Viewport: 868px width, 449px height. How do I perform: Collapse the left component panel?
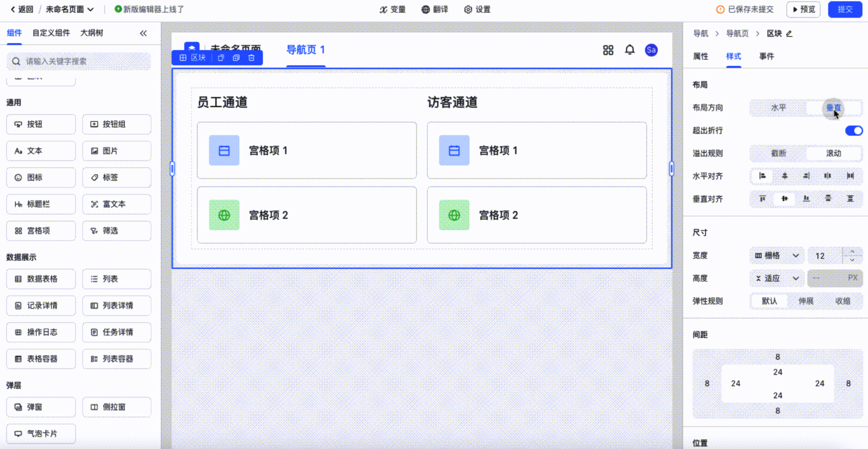[x=143, y=33]
